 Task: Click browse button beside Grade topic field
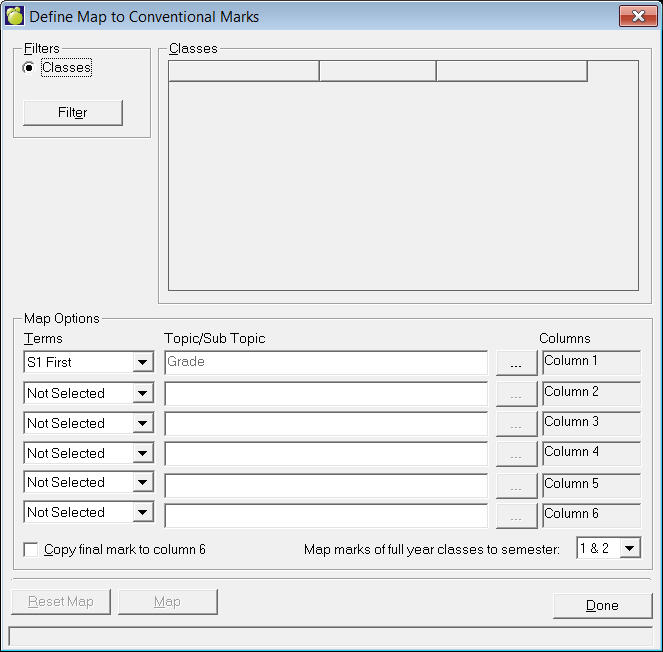click(x=516, y=363)
